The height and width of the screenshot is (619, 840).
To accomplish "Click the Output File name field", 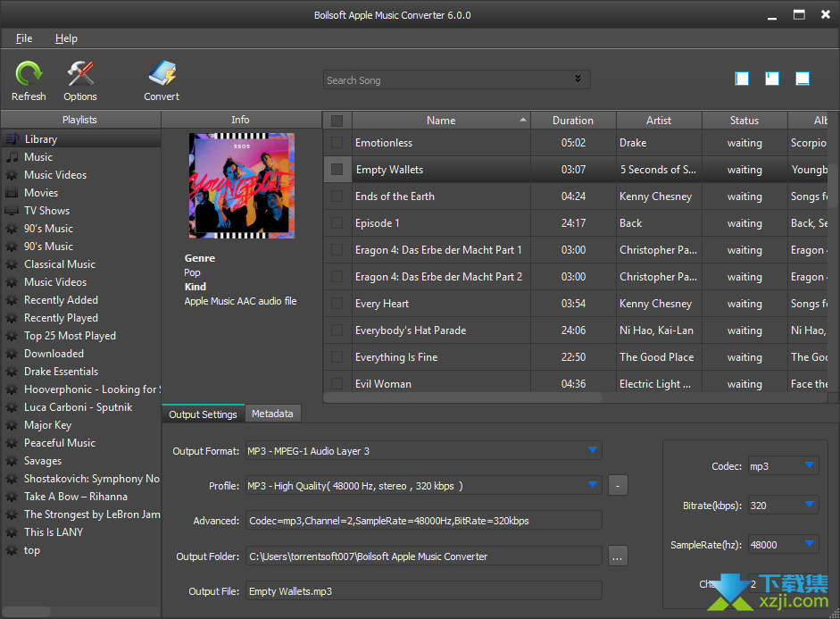I will tap(424, 591).
